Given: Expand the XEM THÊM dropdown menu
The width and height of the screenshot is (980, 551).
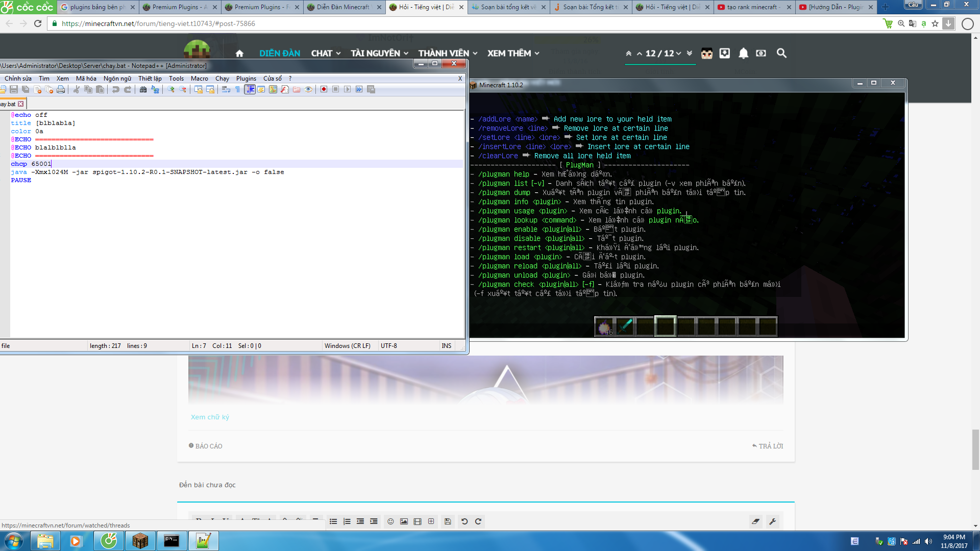Looking at the screenshot, I should click(513, 53).
